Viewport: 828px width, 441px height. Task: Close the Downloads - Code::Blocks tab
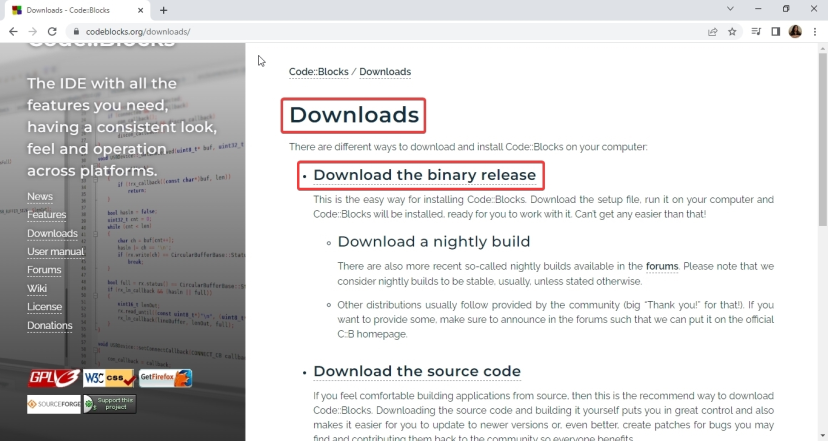pyautogui.click(x=140, y=10)
